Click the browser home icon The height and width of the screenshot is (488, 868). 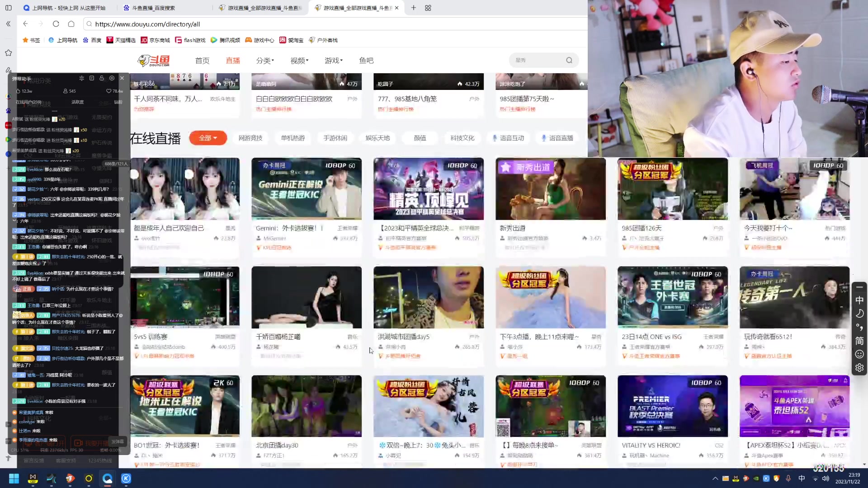(x=71, y=24)
